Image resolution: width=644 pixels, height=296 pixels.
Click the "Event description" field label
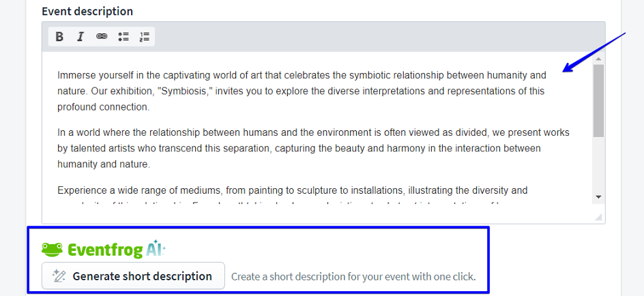pos(87,12)
